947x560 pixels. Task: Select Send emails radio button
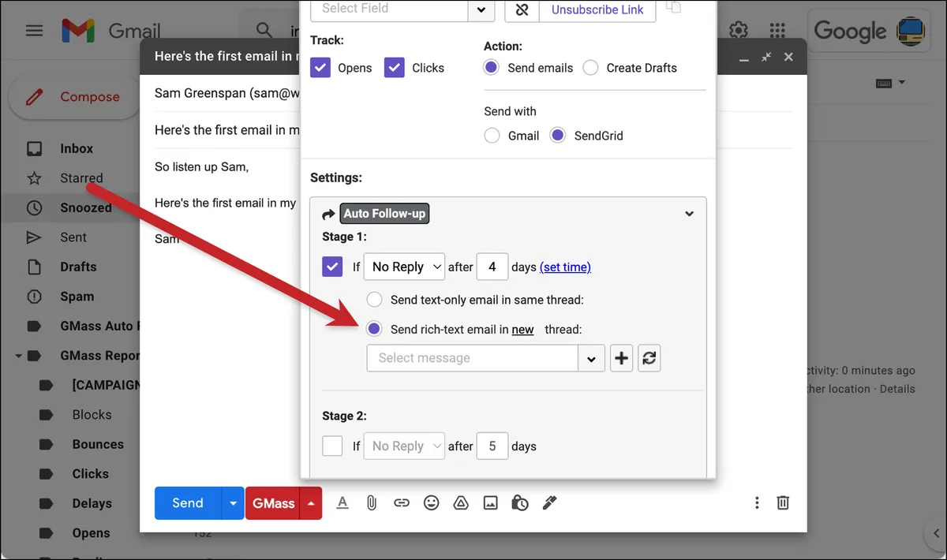coord(491,68)
